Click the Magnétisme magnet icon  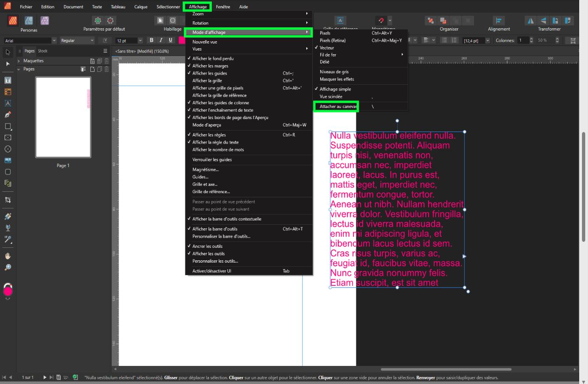[x=381, y=20]
